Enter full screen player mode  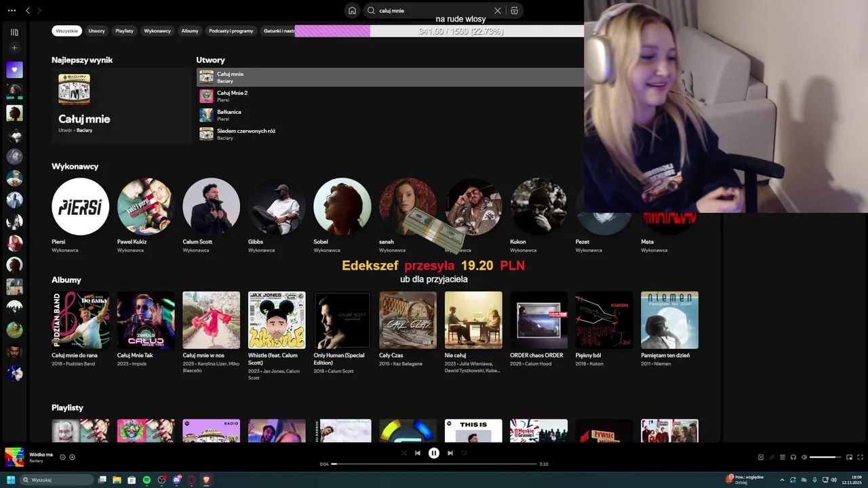861,457
